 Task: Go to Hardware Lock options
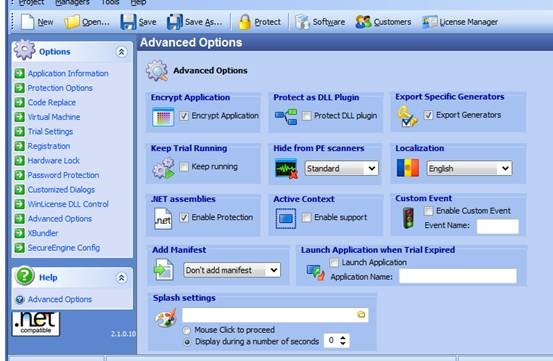point(54,160)
